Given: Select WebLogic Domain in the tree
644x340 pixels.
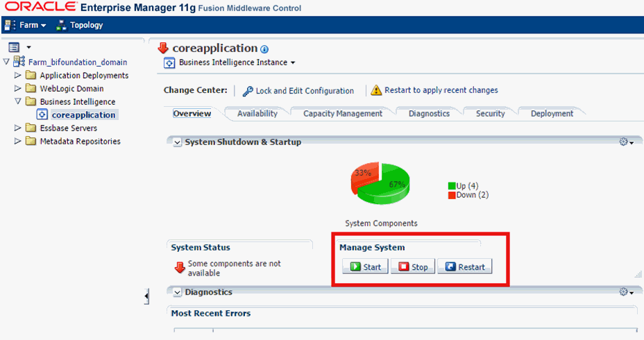Looking at the screenshot, I should [71, 89].
